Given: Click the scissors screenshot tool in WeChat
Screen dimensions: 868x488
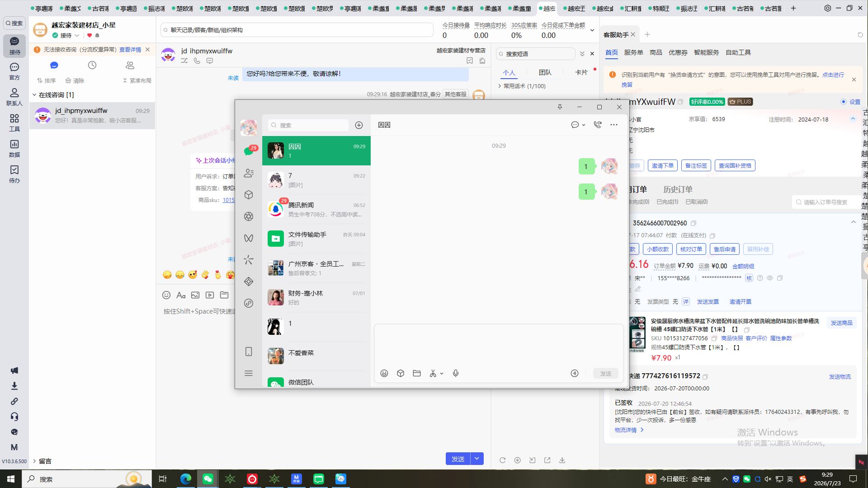Looking at the screenshot, I should pos(433,373).
